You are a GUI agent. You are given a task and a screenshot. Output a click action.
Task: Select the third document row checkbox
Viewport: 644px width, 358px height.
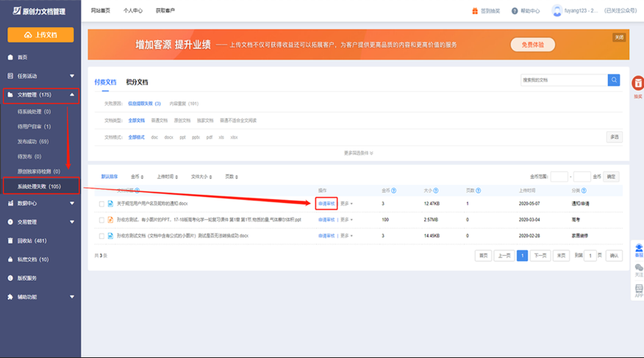(101, 236)
